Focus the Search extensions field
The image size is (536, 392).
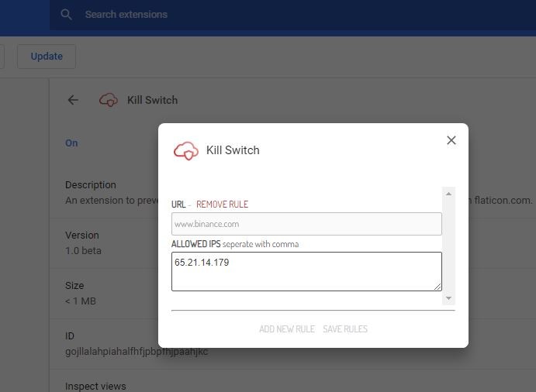tap(233, 15)
